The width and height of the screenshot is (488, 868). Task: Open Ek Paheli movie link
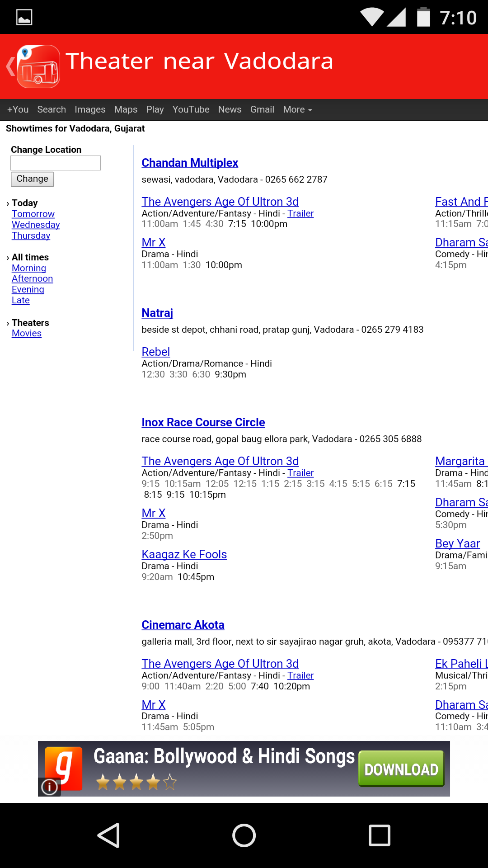[461, 664]
